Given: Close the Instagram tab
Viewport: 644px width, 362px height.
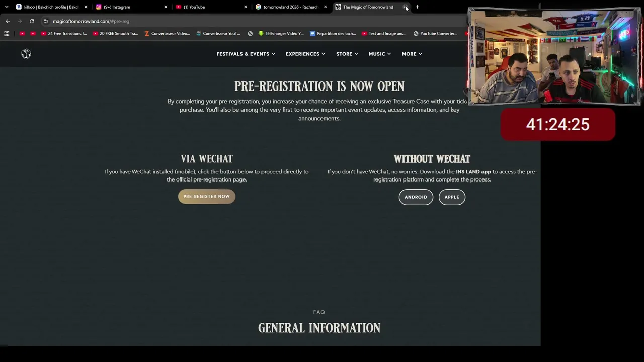Looking at the screenshot, I should pos(166,7).
